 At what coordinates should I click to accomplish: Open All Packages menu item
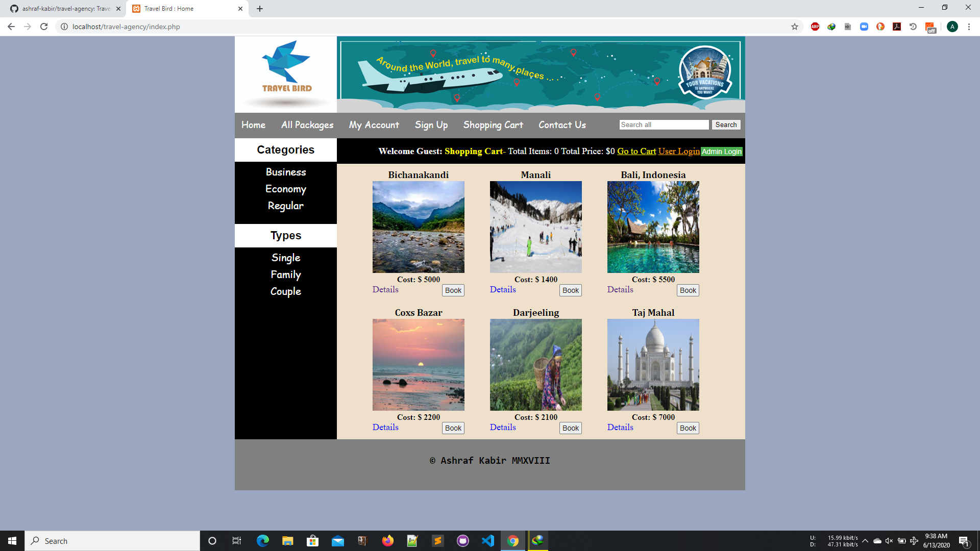tap(307, 125)
